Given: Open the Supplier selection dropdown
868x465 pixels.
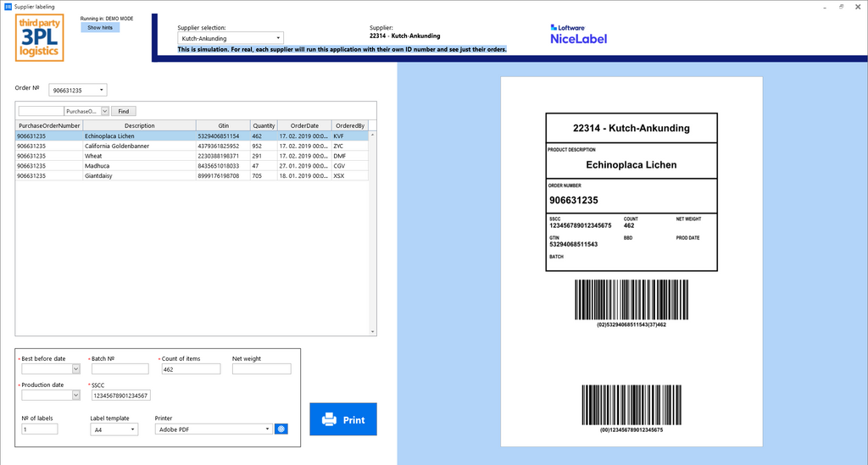Looking at the screenshot, I should click(231, 38).
